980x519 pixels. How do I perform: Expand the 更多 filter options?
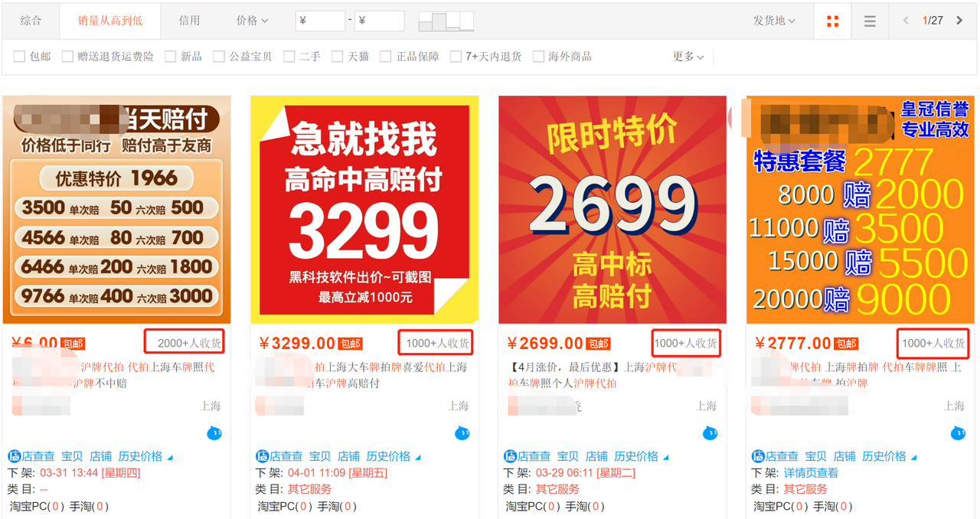point(688,57)
